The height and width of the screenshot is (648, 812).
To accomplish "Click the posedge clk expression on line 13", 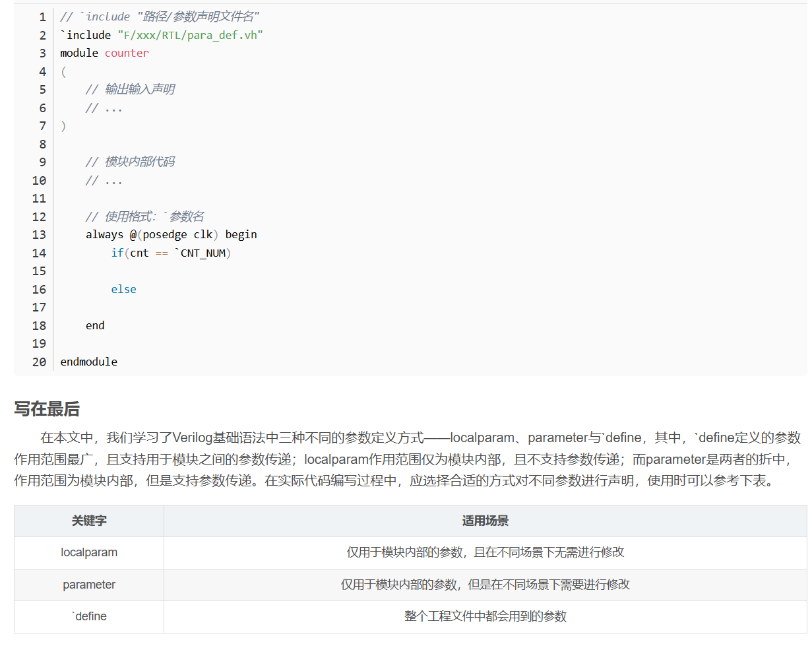I will click(x=179, y=234).
